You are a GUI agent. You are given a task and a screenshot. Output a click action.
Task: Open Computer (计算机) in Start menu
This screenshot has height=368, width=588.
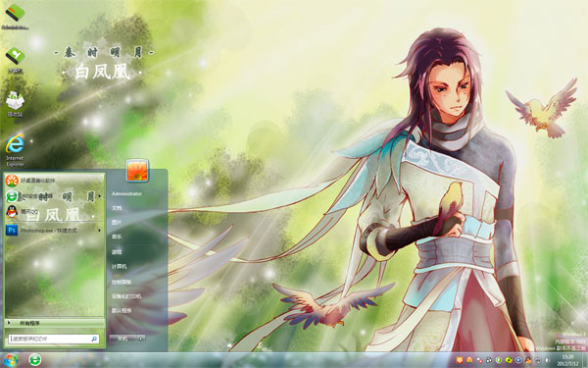pyautogui.click(x=120, y=266)
